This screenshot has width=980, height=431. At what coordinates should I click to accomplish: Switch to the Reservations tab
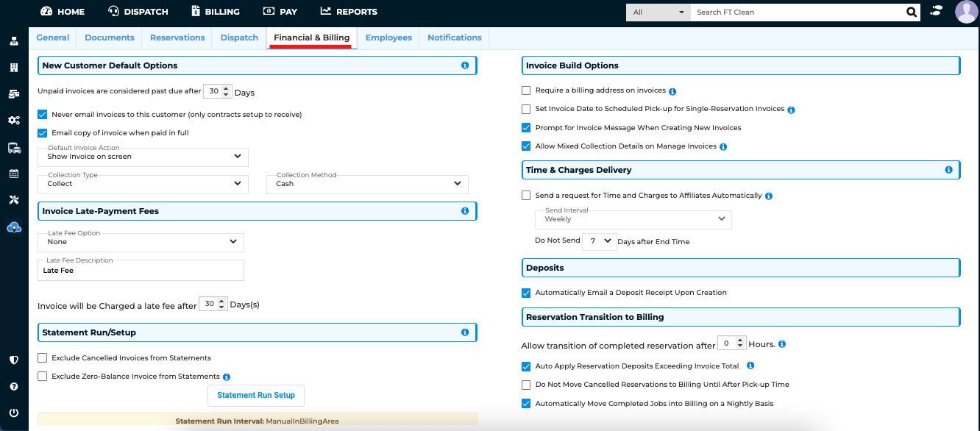177,38
